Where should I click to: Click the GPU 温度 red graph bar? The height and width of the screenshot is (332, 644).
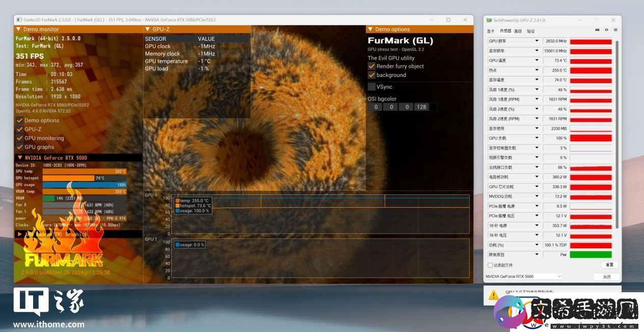point(591,60)
